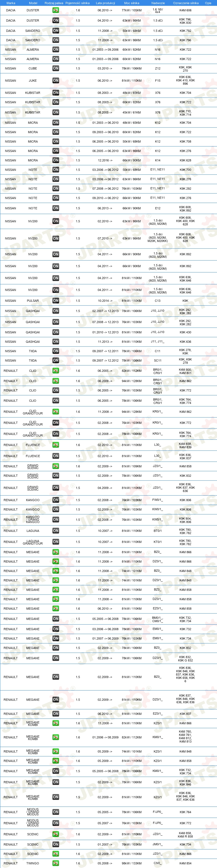The image size is (217, 868).
Task: Click the petrol icon in Megane Kombi K4M 760 row
Action: 56,737
